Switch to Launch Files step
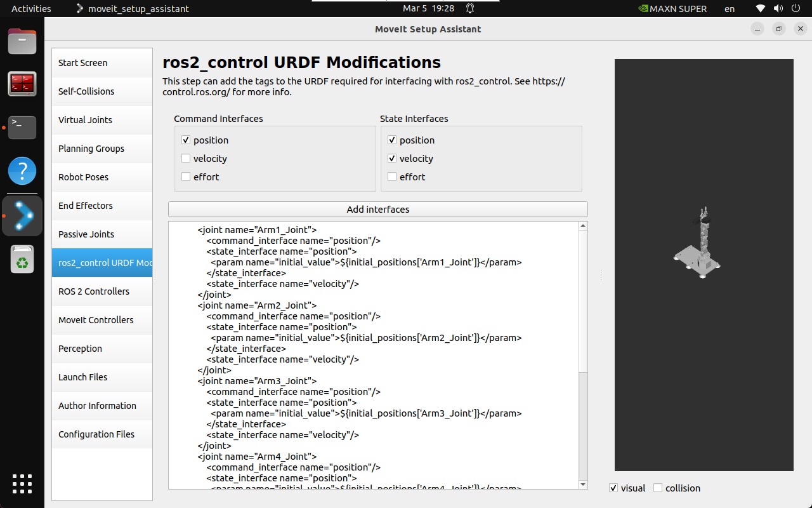 coord(102,377)
